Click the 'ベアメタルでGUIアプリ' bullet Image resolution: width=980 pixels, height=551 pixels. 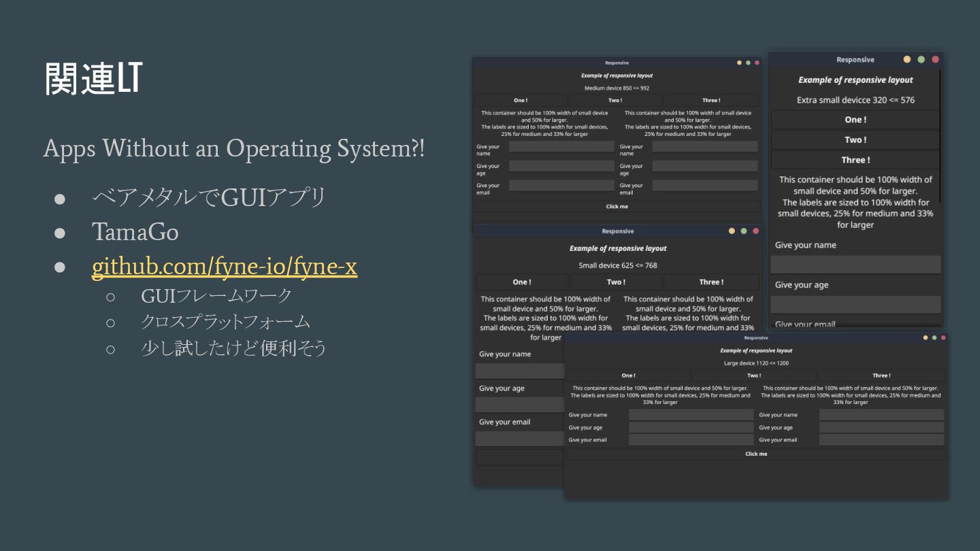click(209, 197)
